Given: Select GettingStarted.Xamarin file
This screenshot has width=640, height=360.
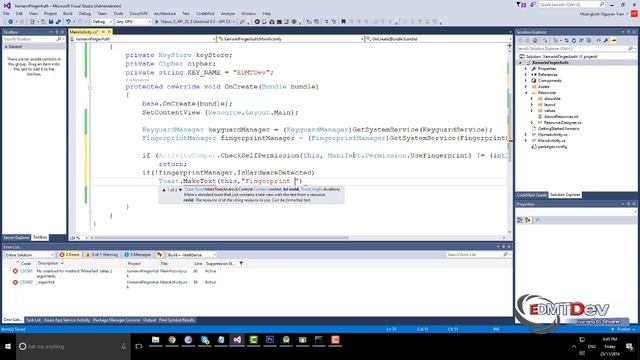Looking at the screenshot, I should coord(558,129).
